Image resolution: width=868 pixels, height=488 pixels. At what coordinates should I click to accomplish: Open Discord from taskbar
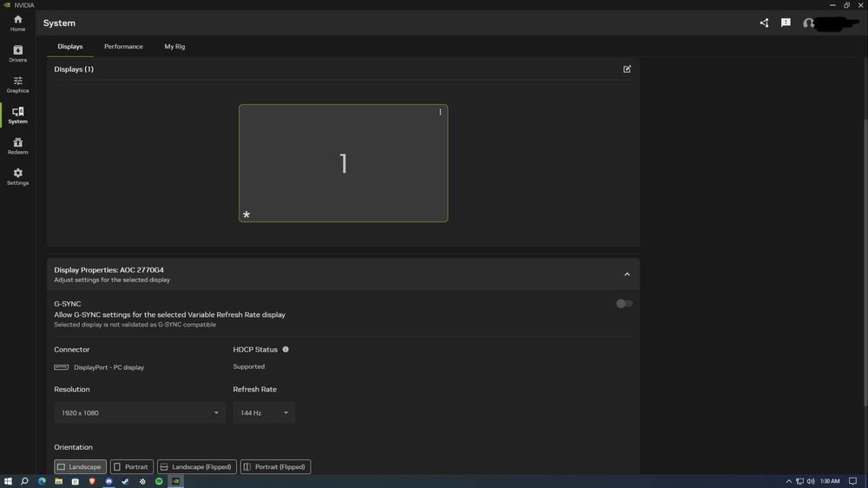109,481
